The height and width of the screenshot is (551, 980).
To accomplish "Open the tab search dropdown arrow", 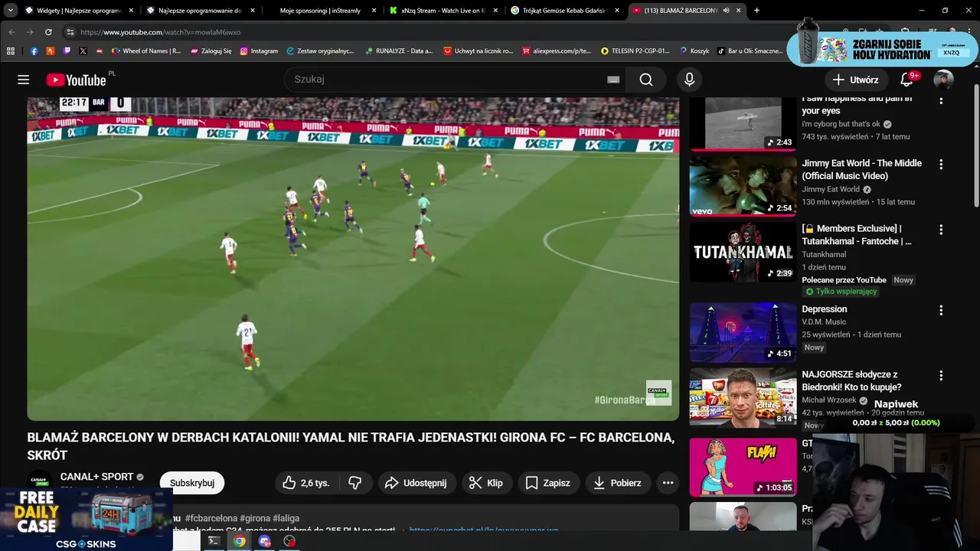I will 11,11.
